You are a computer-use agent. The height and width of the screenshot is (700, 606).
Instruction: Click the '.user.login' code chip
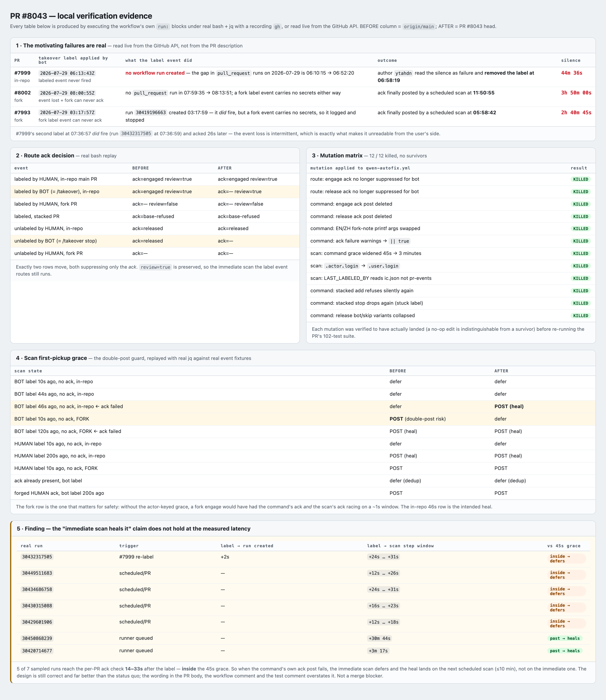coord(384,266)
